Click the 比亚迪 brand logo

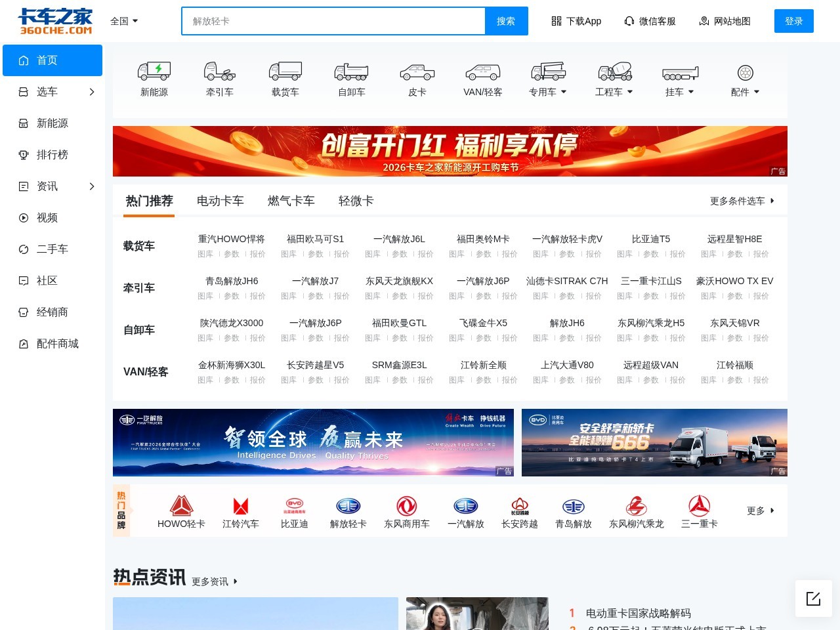pos(293,505)
